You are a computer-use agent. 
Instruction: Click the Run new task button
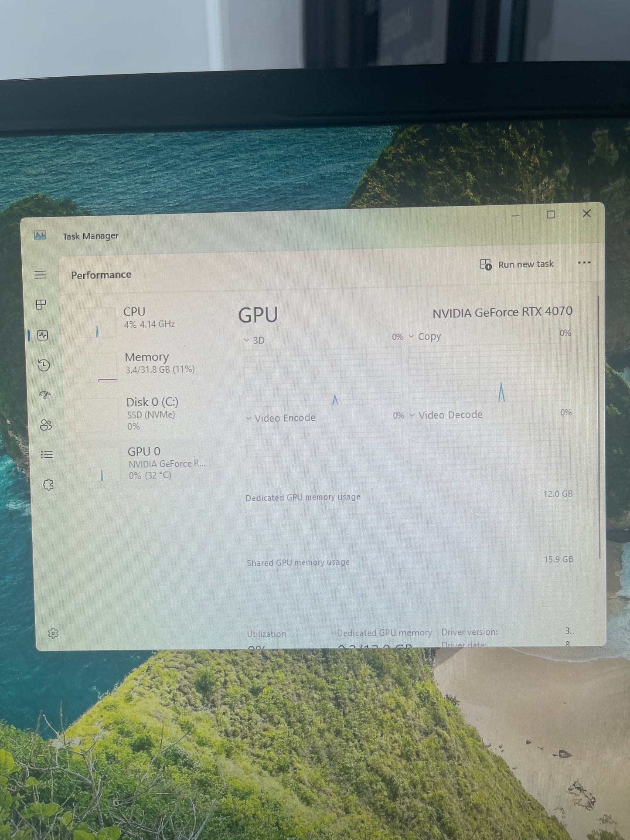tap(517, 264)
